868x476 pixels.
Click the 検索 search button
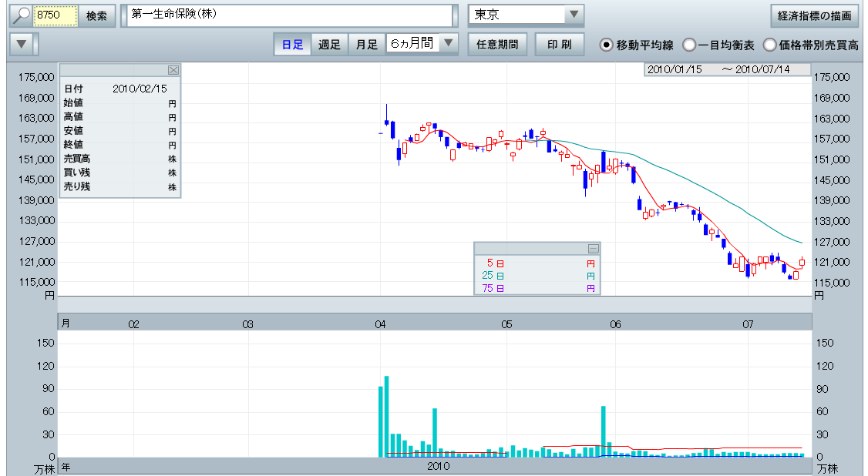coord(96,15)
